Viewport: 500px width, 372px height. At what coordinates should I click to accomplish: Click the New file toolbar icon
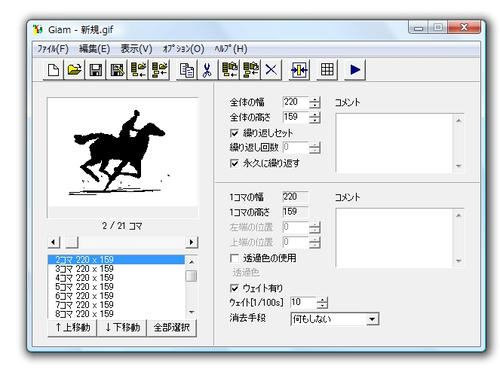pos(54,70)
